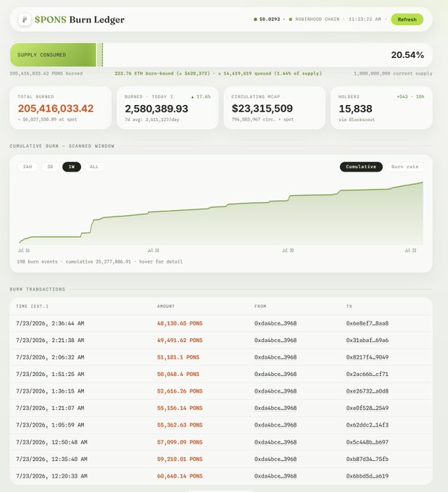
Task: Click the 2,580,389.93 burned today value
Action: tap(157, 109)
